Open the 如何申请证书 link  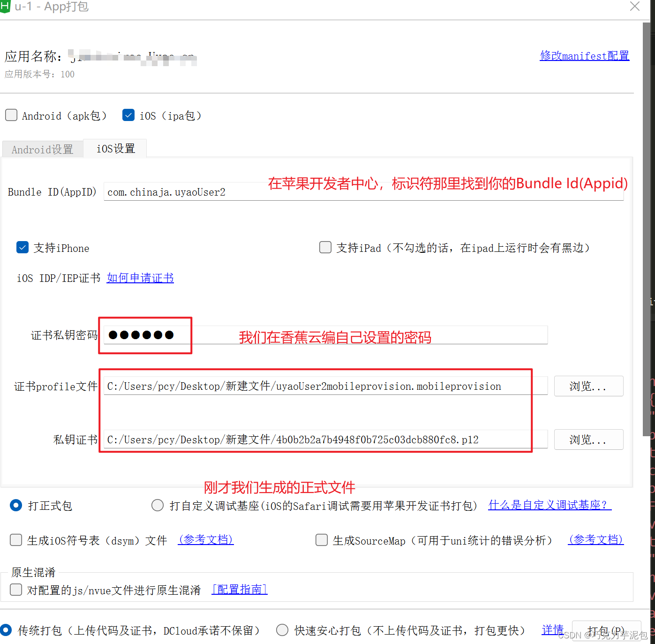140,278
